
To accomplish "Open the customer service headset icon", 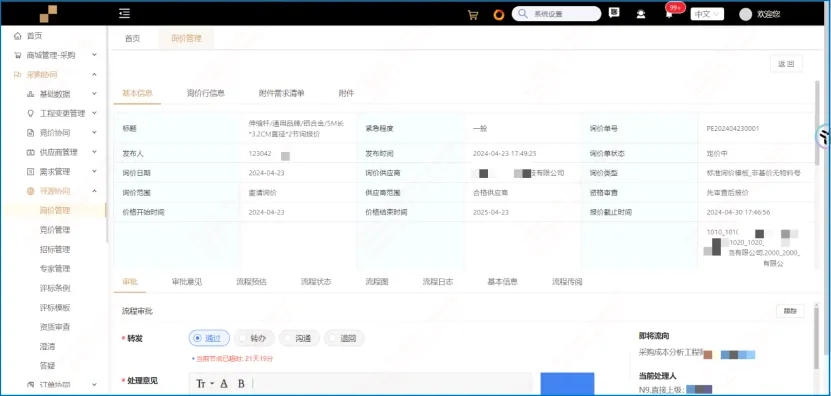I will tap(641, 14).
